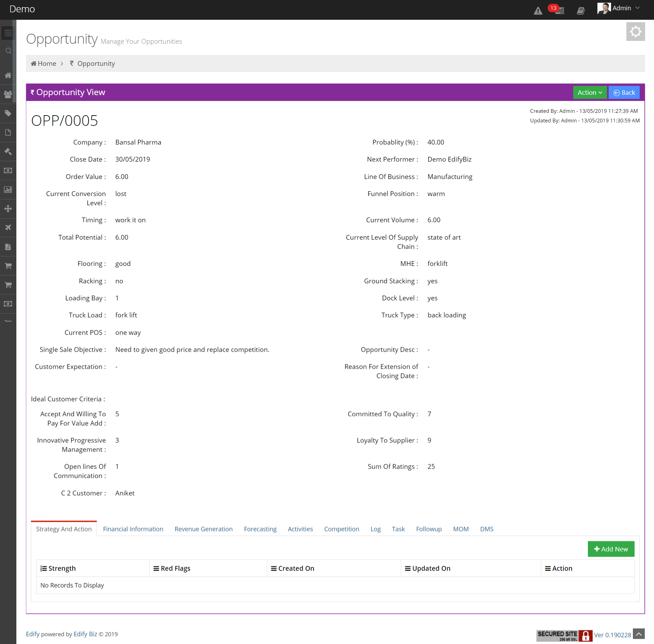Image resolution: width=654 pixels, height=644 pixels.
Task: Sort table by Strength column header
Action: [62, 568]
